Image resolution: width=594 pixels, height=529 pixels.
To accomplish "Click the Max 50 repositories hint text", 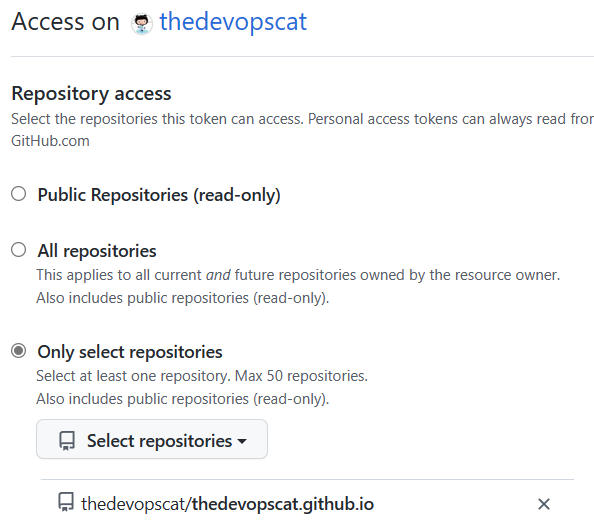I will [301, 376].
